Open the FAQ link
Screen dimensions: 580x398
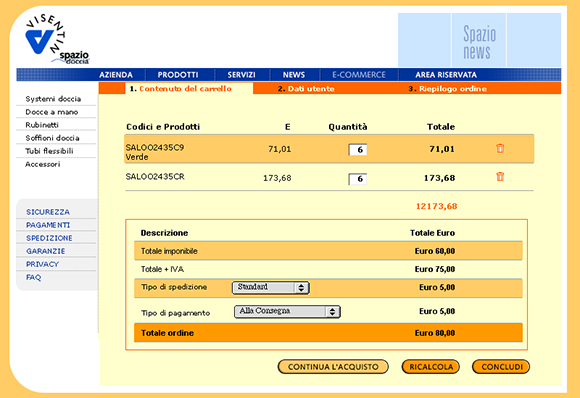(33, 277)
